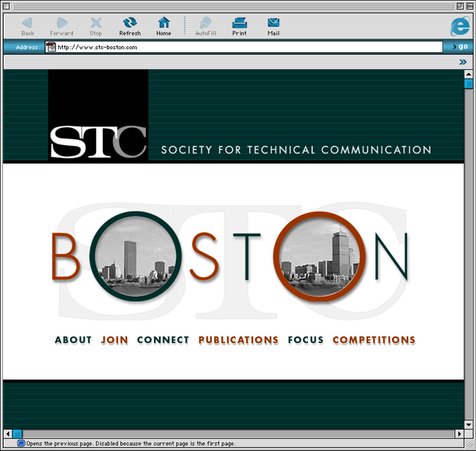Click the horizontal scrollbar right arrow
The height and width of the screenshot is (451, 476).
pos(460,434)
